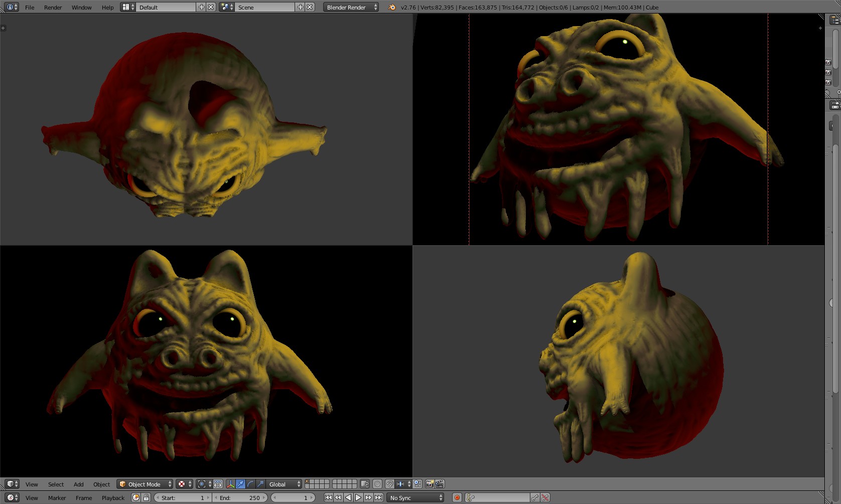Viewport: 841px width, 504px height.
Task: Open the Frame menu
Action: click(84, 498)
